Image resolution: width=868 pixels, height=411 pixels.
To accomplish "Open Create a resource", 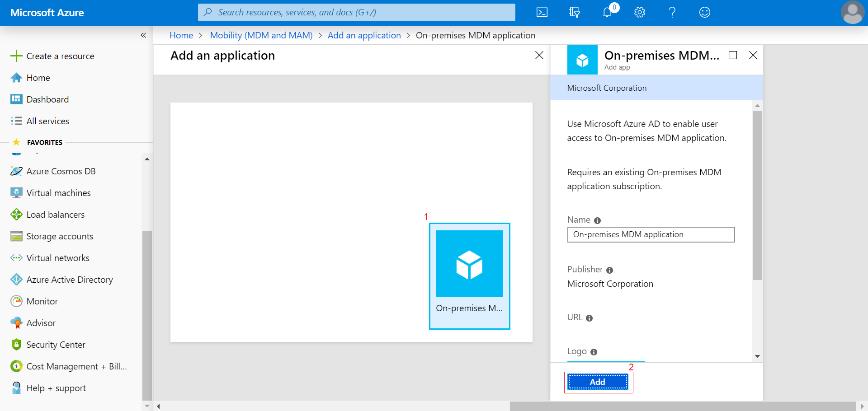I will (x=52, y=56).
